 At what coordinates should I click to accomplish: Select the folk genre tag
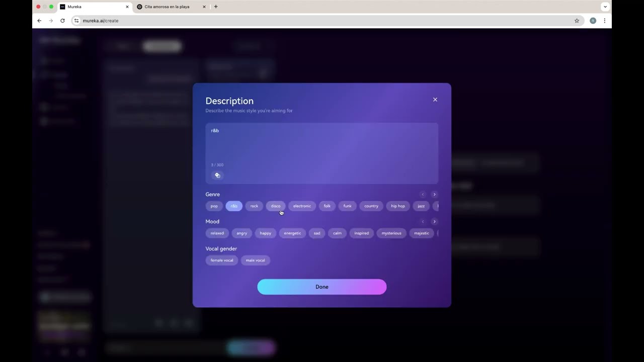(x=327, y=206)
